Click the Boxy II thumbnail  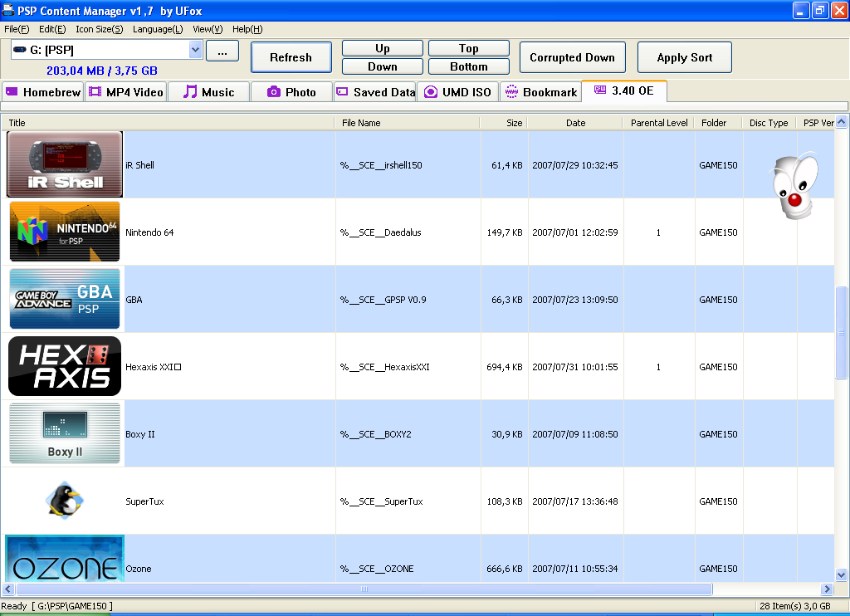click(65, 433)
